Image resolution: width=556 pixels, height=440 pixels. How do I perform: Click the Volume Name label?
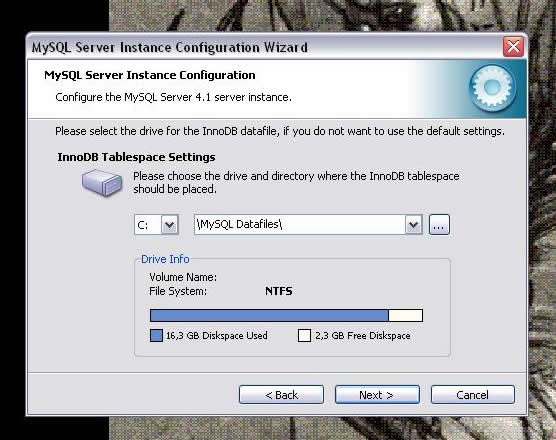point(183,277)
